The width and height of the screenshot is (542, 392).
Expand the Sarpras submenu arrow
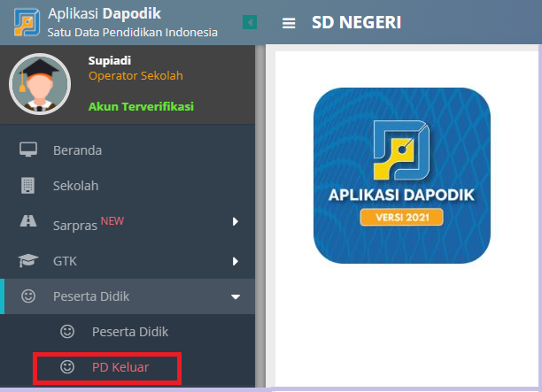pyautogui.click(x=236, y=221)
